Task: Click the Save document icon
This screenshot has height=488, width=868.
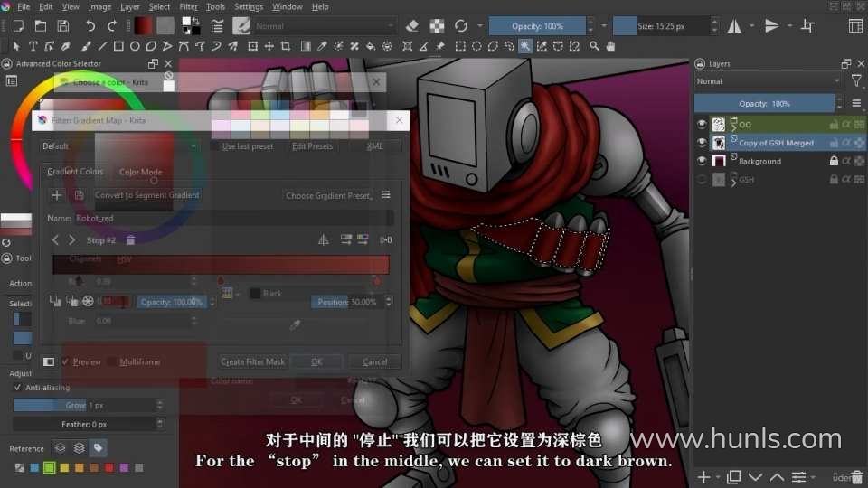Action: [x=62, y=26]
